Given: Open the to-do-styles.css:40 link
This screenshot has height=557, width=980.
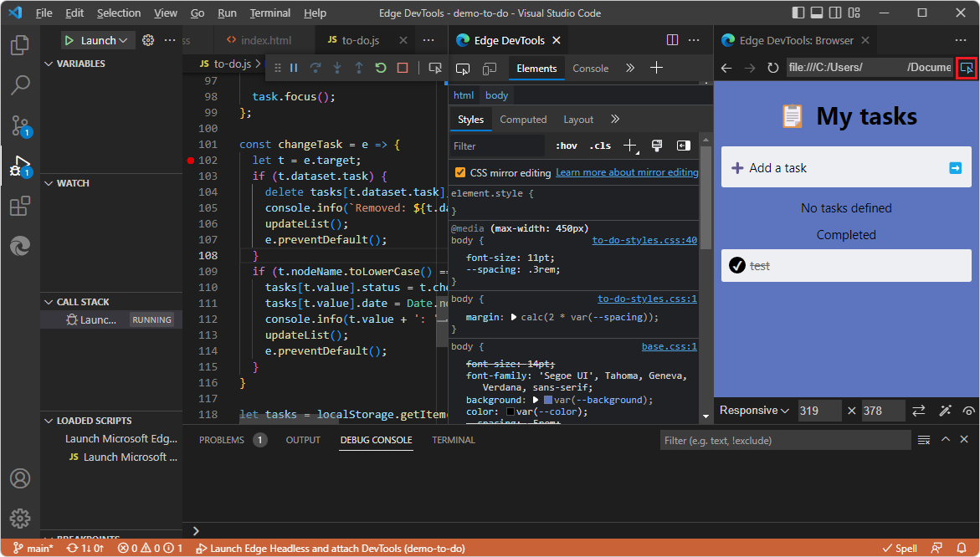Looking at the screenshot, I should pos(644,240).
